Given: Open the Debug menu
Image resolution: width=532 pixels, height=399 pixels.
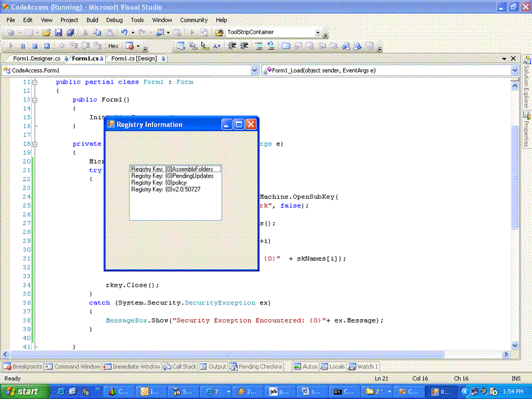Looking at the screenshot, I should tap(114, 20).
